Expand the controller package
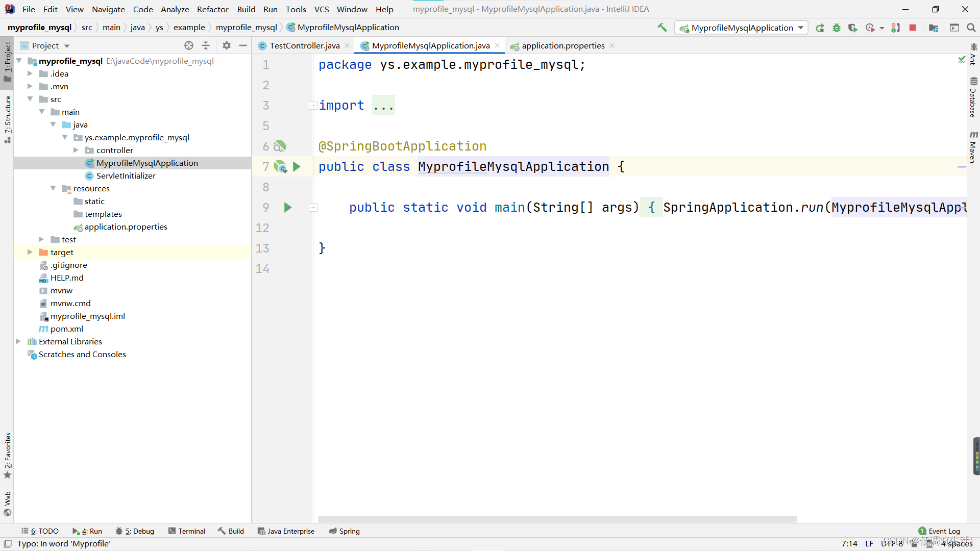This screenshot has width=980, height=551. [x=76, y=150]
